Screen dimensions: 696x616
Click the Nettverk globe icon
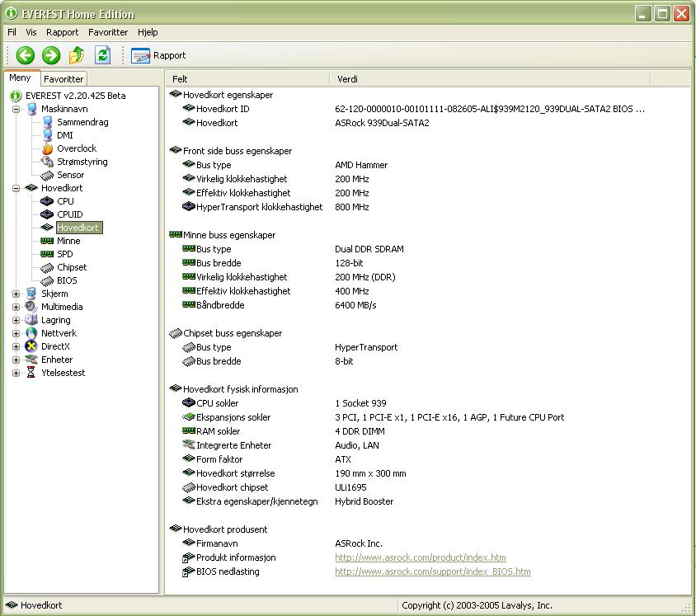pyautogui.click(x=31, y=333)
